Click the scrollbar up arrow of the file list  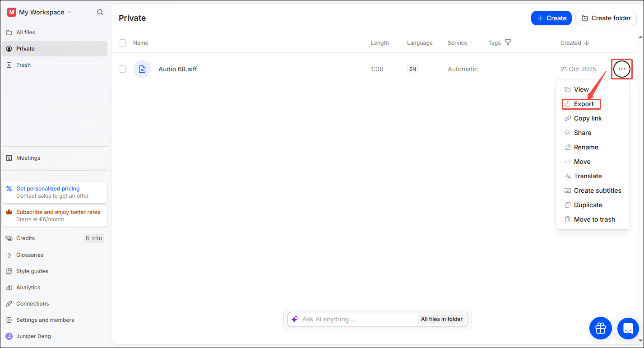pos(640,37)
